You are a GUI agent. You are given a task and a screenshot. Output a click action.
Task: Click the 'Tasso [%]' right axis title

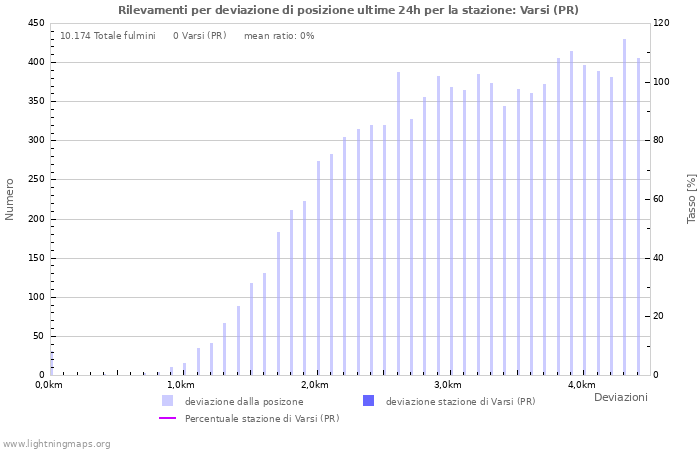(x=691, y=199)
